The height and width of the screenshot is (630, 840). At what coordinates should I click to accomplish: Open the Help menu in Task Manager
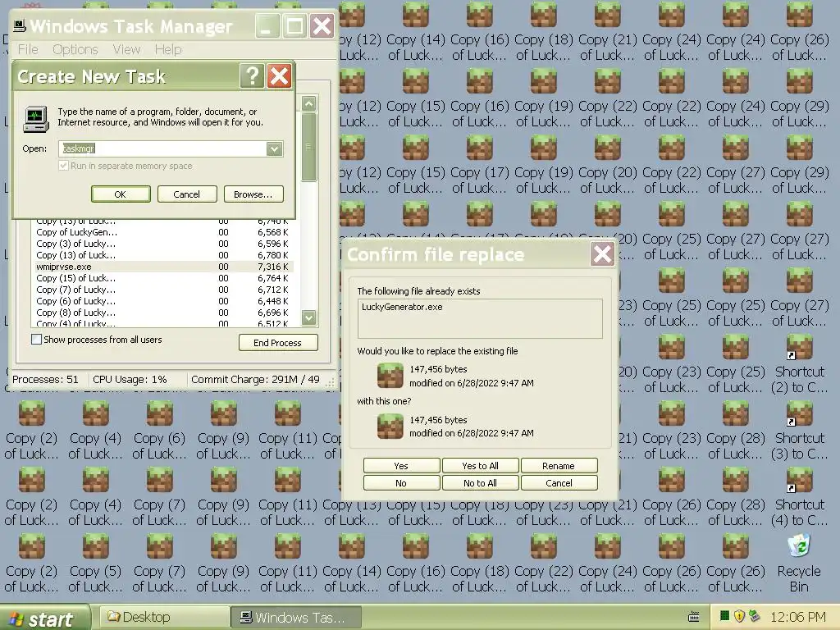(x=168, y=49)
